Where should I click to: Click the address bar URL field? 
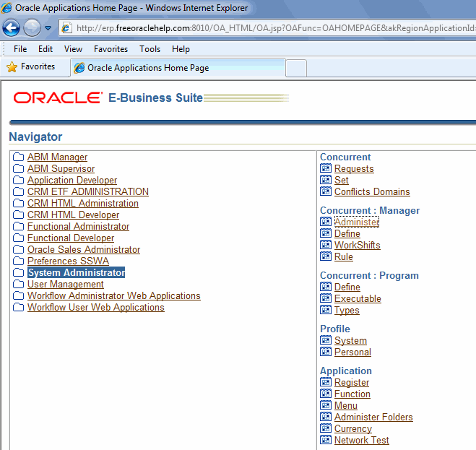click(x=267, y=28)
